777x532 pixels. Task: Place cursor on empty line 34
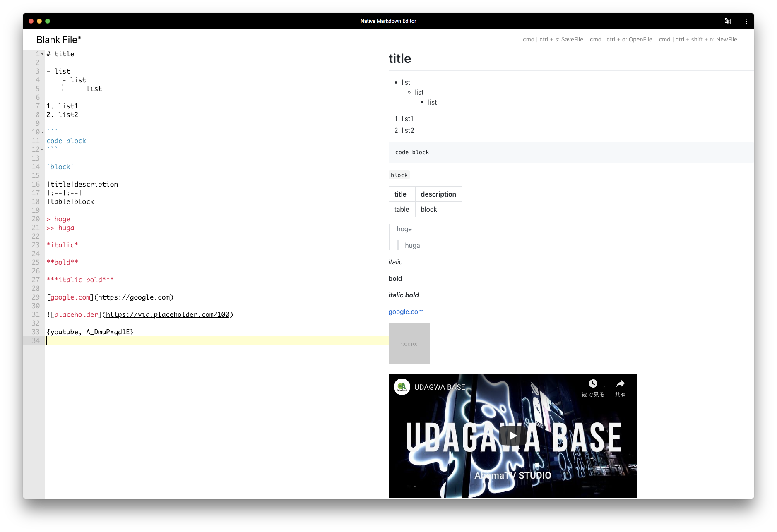(x=217, y=340)
